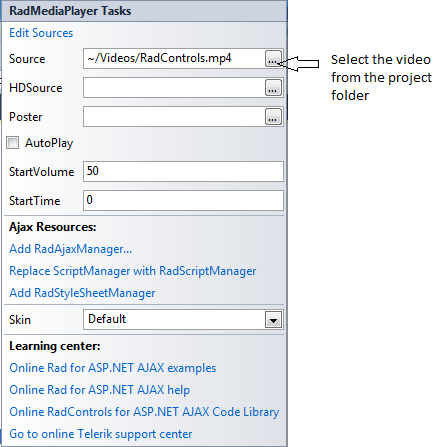Click the HDSource label
The height and width of the screenshot is (447, 443).
36,88
